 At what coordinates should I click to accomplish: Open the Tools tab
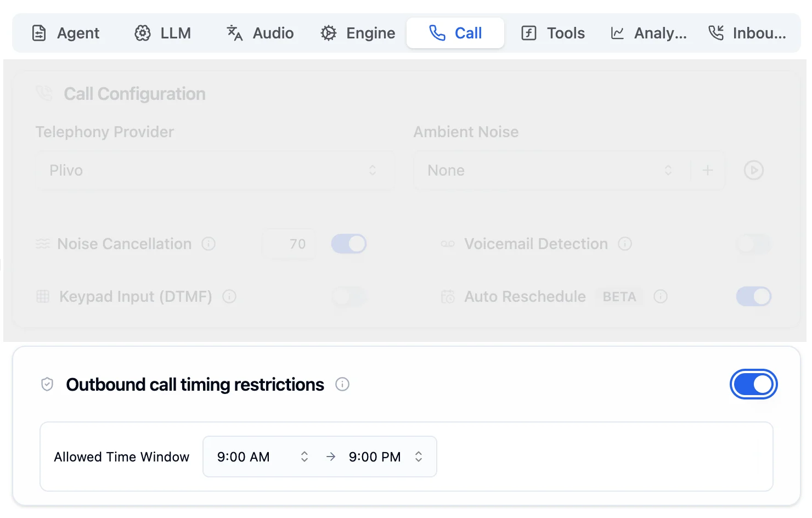click(x=553, y=33)
